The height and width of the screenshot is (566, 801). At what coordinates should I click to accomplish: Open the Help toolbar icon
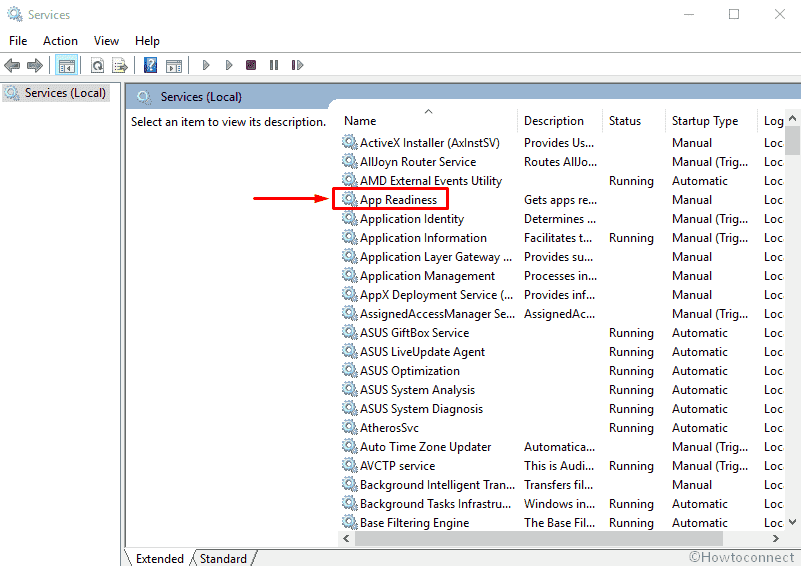point(150,65)
